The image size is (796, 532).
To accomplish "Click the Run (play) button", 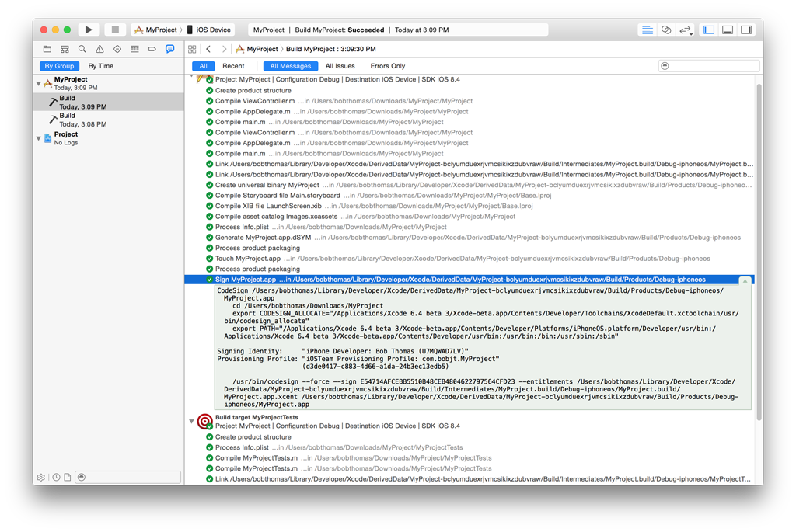I will click(89, 30).
